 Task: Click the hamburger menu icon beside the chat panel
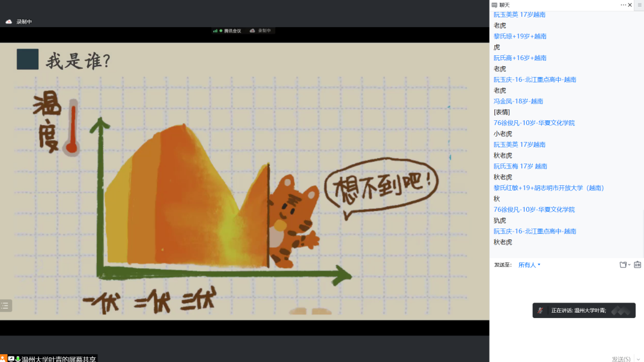click(x=639, y=5)
